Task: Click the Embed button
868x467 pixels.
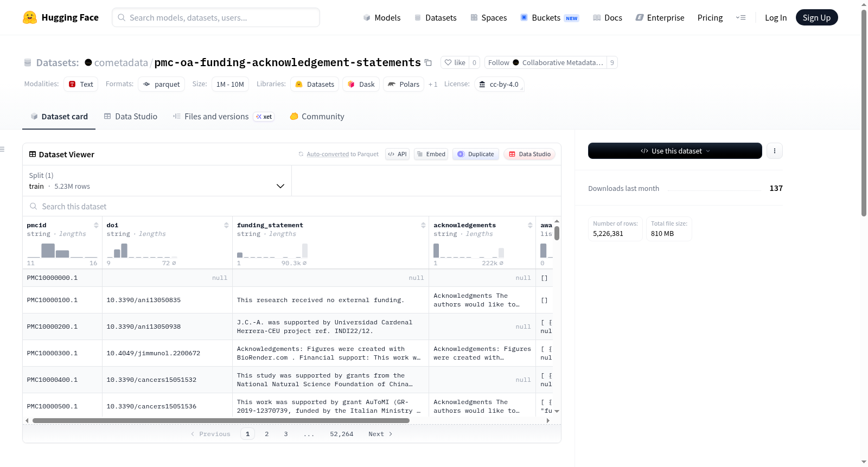Action: point(431,154)
